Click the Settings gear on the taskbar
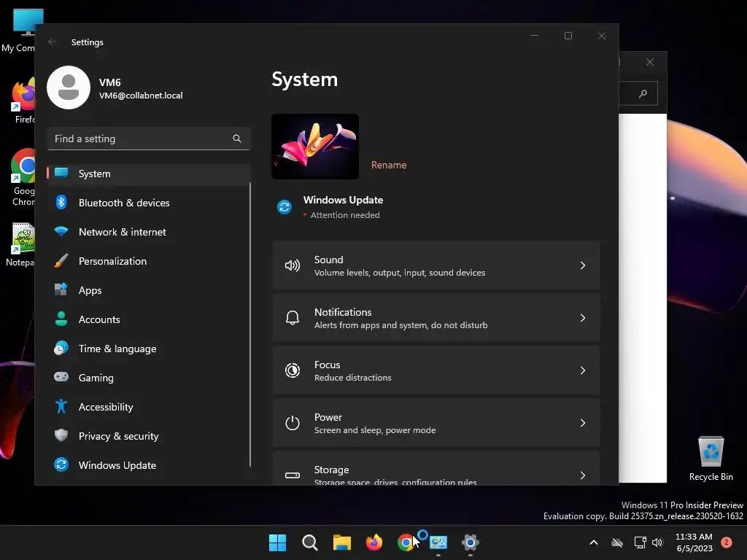The width and height of the screenshot is (747, 560). click(x=471, y=542)
